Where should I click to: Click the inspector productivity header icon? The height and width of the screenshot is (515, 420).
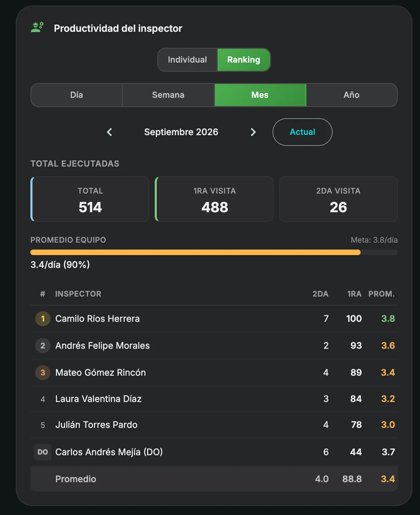37,28
